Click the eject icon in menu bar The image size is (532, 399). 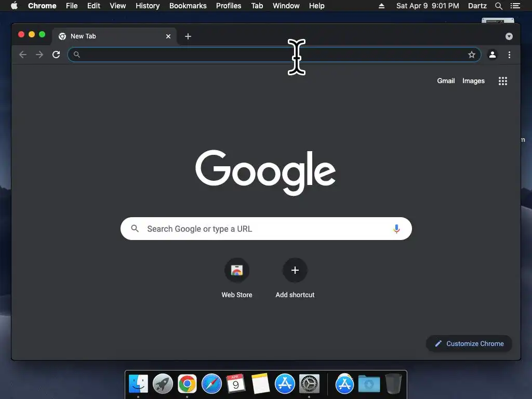click(x=381, y=6)
